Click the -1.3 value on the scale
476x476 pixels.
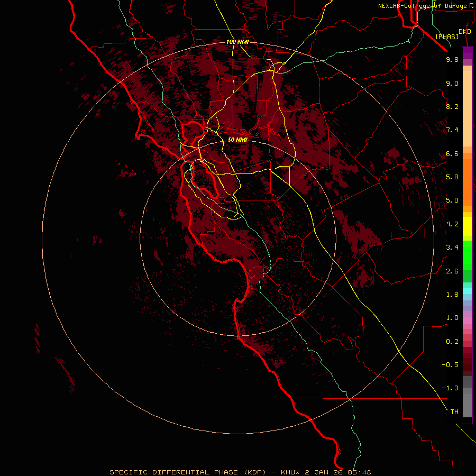(x=450, y=388)
